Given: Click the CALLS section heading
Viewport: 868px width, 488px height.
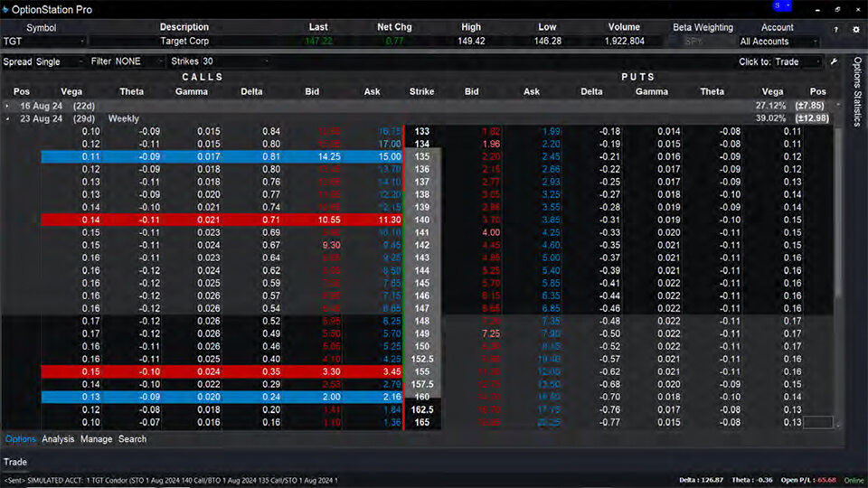Looking at the screenshot, I should (203, 77).
